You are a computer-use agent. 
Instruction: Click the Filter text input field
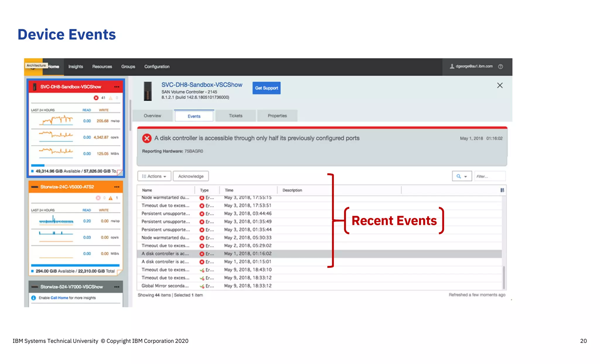(490, 176)
